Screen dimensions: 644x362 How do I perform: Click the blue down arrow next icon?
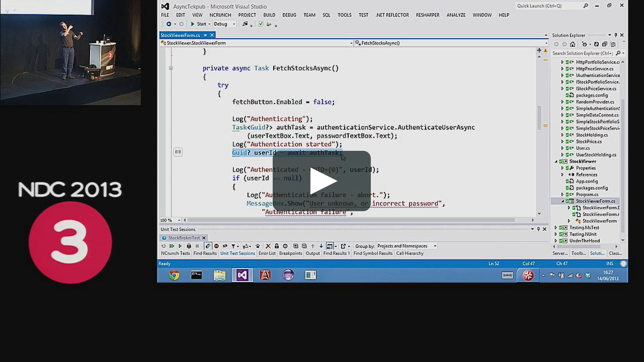[x=321, y=246]
